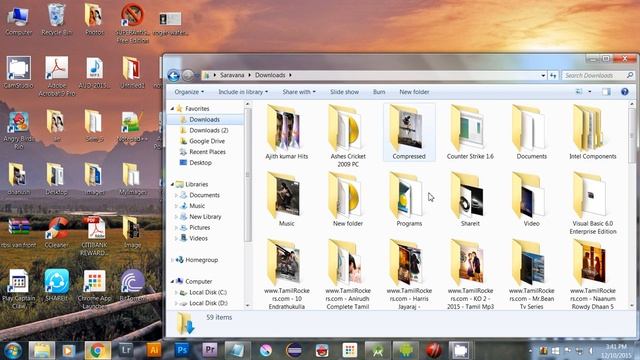
Task: Refresh the Downloads folder view
Action: point(553,76)
